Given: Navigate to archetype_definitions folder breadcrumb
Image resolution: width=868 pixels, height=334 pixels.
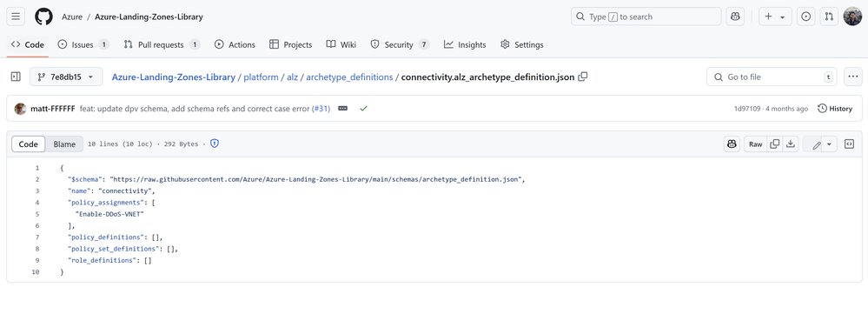Looking at the screenshot, I should [x=349, y=77].
